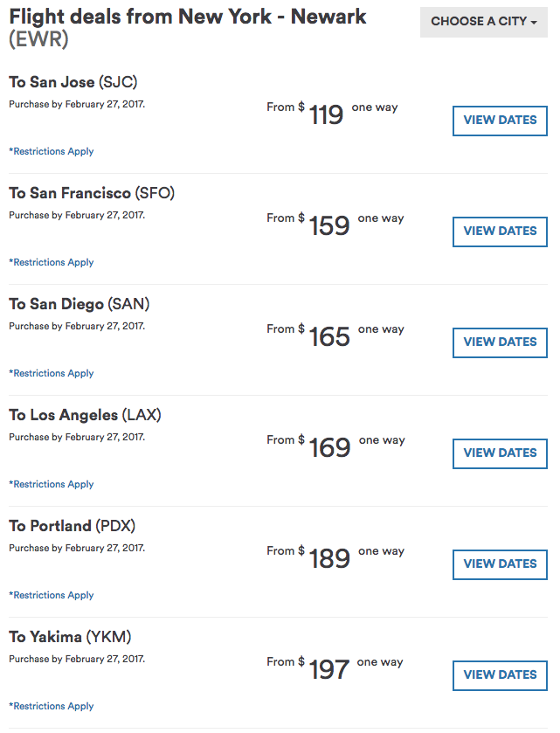Open Restrictions Apply under San Francisco

point(52,263)
